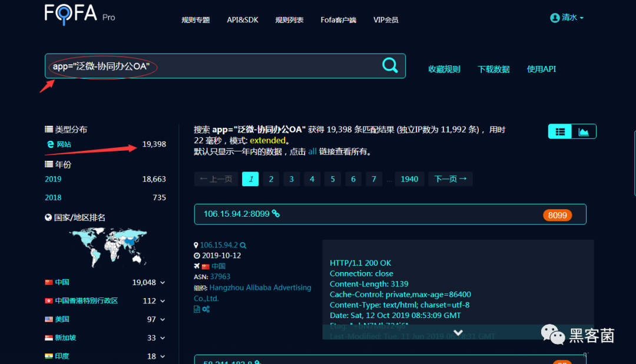Click the 上一页 previous page button
636x364 pixels.
pos(216,179)
